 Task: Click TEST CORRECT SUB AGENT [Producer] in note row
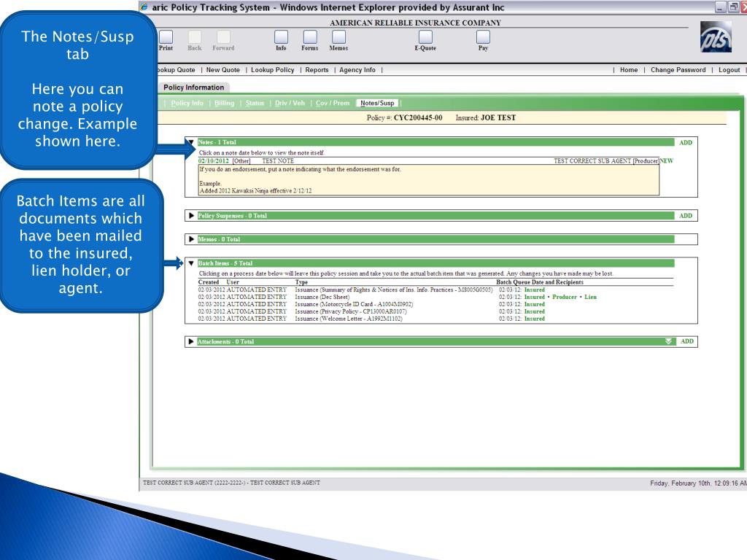606,161
